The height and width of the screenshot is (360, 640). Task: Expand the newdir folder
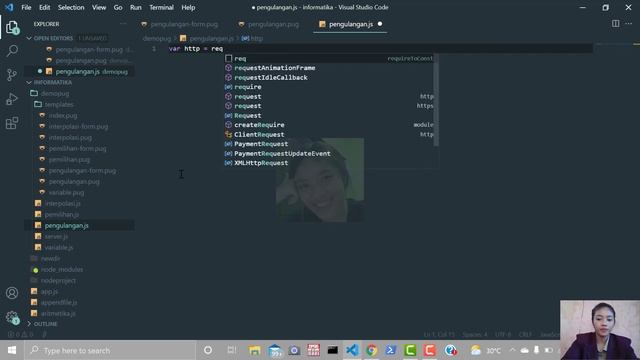(x=50, y=258)
